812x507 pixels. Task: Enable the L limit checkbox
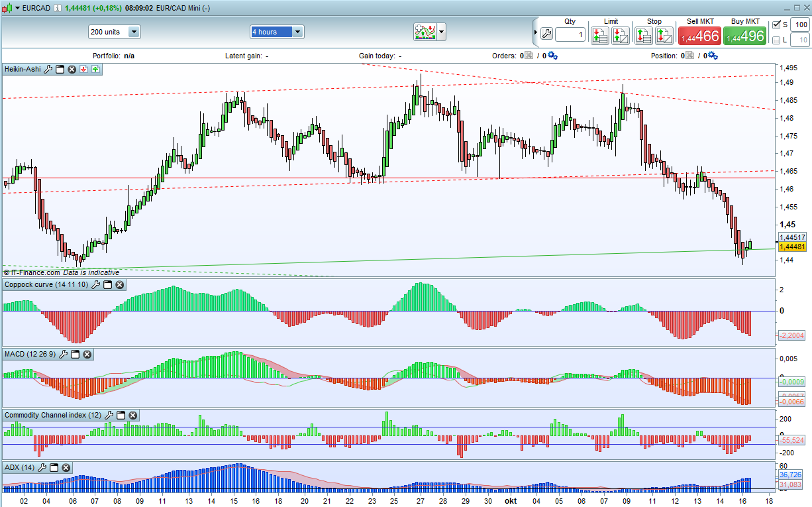(777, 40)
